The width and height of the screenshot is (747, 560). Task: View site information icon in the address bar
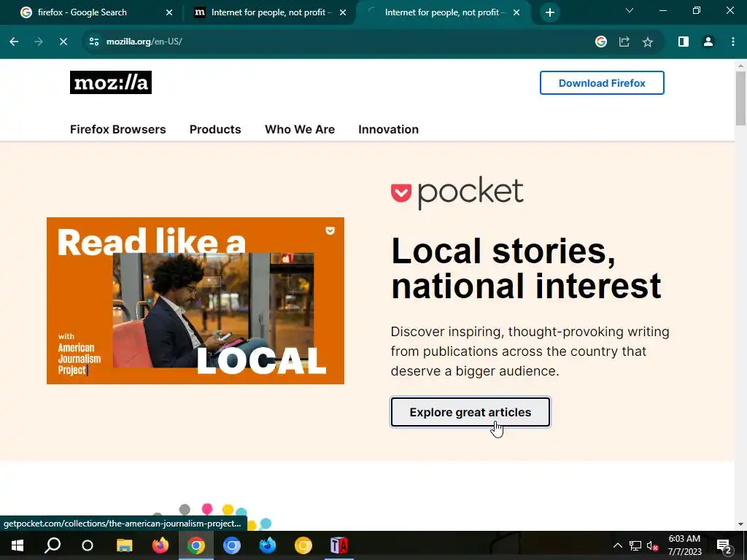click(94, 42)
